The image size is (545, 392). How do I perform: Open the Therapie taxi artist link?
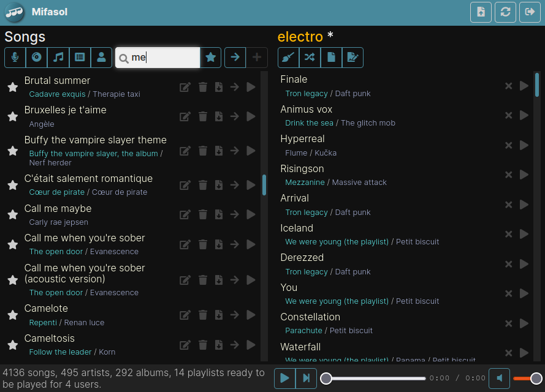pos(116,94)
